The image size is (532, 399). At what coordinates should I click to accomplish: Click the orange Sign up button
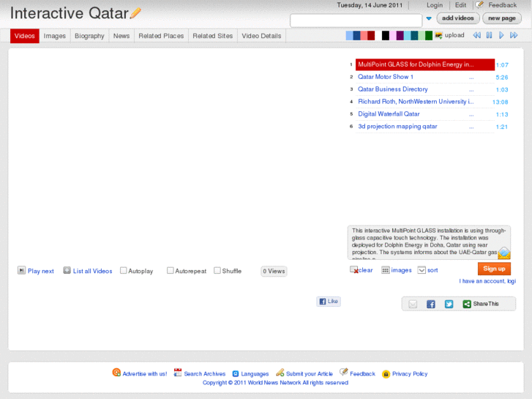(x=494, y=269)
